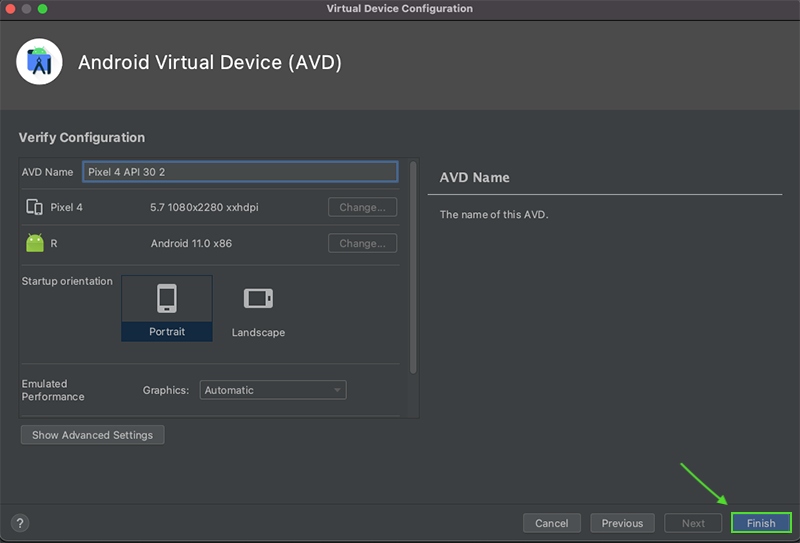
Task: Click the Android 11.0 x86 system image text
Action: (x=191, y=243)
